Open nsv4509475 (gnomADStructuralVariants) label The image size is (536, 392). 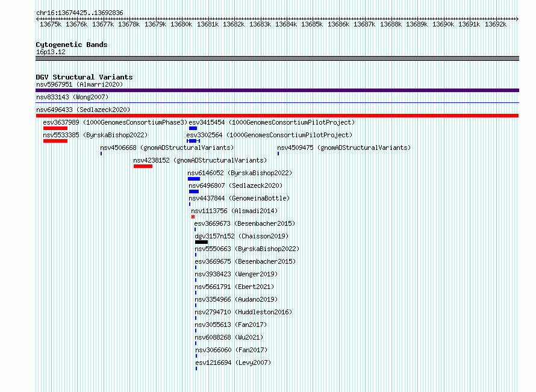pos(344,148)
